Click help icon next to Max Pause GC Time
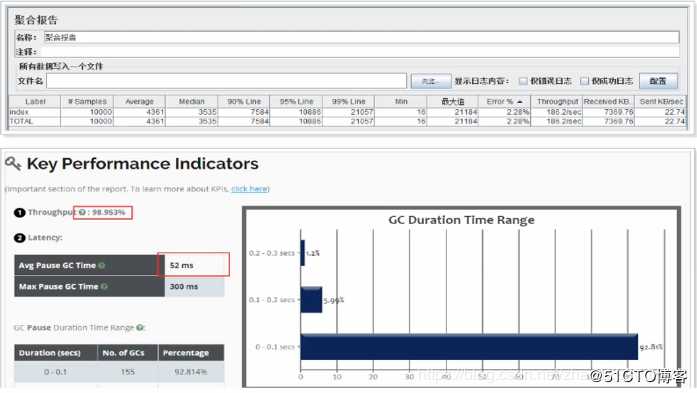The width and height of the screenshot is (697, 393). click(x=104, y=287)
